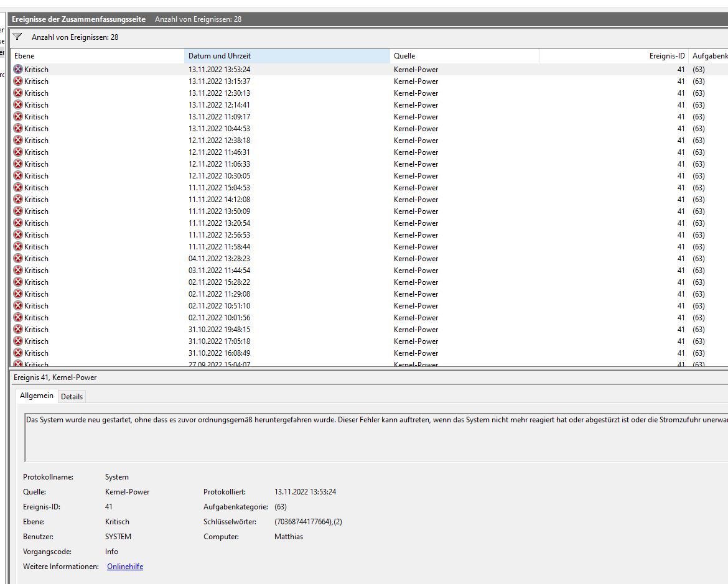This screenshot has height=584, width=728.
Task: Click in the event description text box
Action: coord(373,435)
